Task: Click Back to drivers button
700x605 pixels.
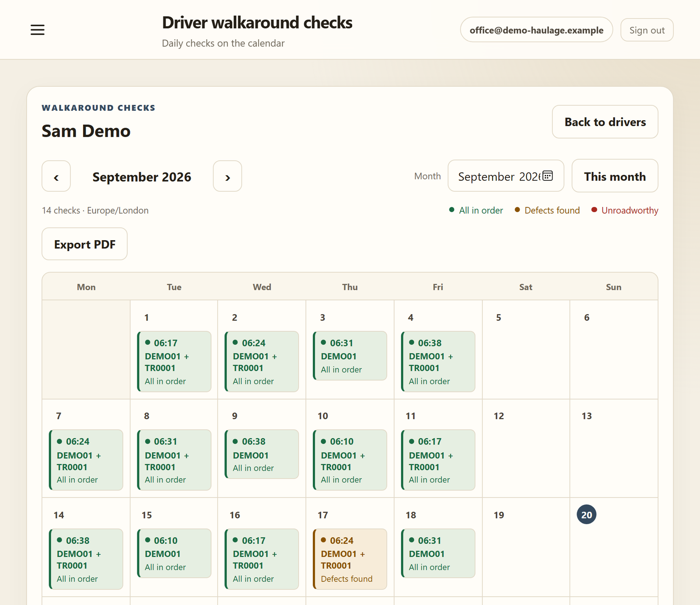Action: click(605, 122)
